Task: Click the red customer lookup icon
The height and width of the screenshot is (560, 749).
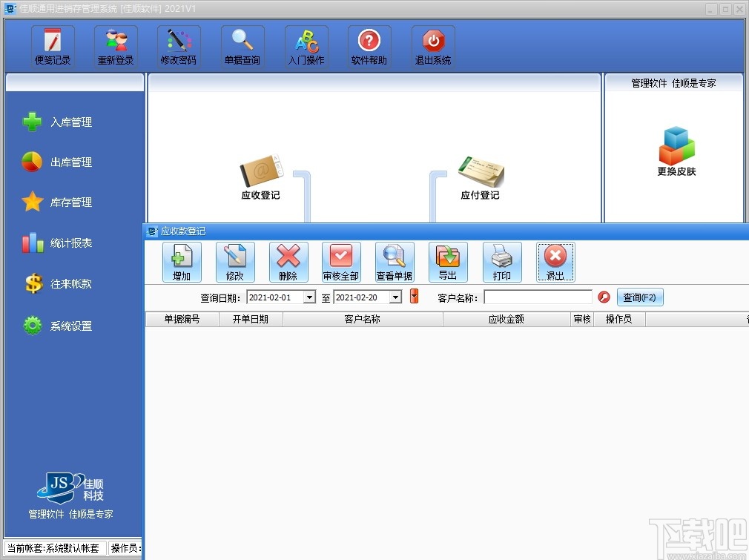Action: coord(604,297)
